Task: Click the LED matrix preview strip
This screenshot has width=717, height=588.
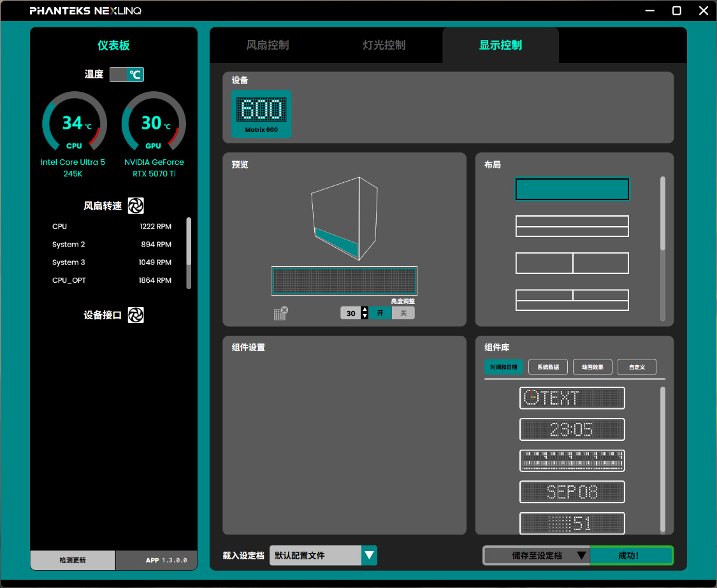Action: [x=344, y=281]
